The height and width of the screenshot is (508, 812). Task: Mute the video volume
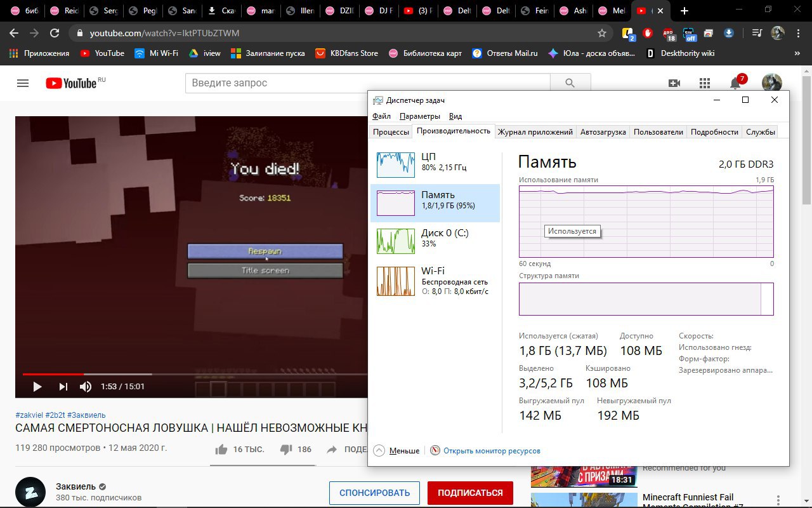(x=86, y=386)
